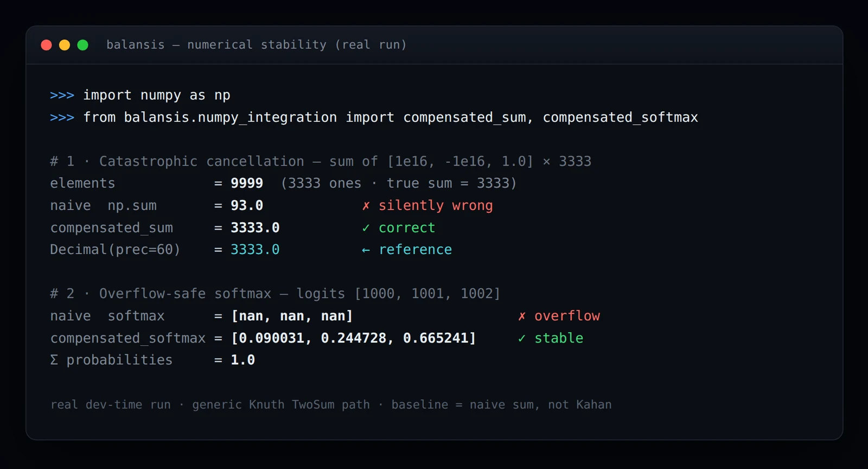Click the '# 1 · Catastrophic cancellation' comment

coord(321,162)
